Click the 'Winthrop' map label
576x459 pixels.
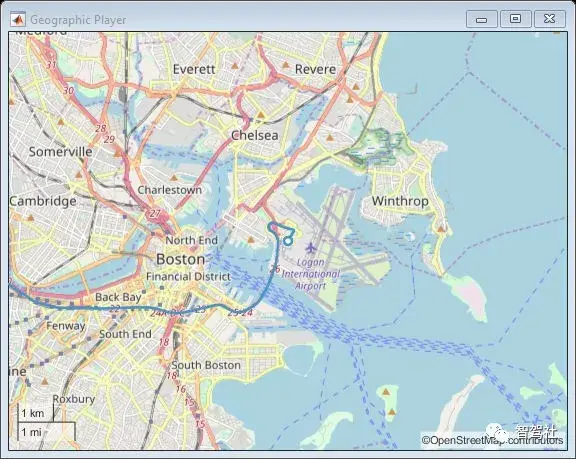point(400,201)
